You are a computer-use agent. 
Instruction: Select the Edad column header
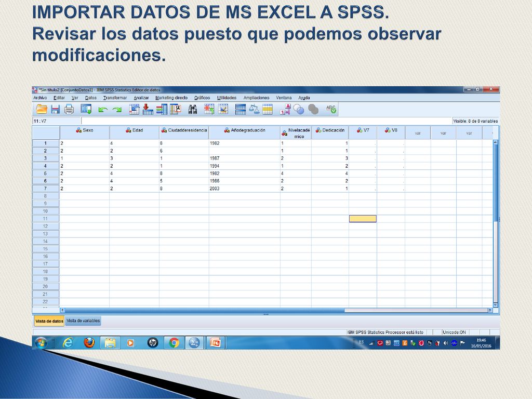[135, 132]
